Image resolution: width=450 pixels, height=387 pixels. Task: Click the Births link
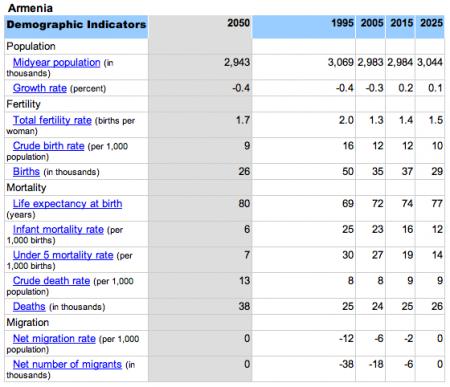tap(26, 171)
